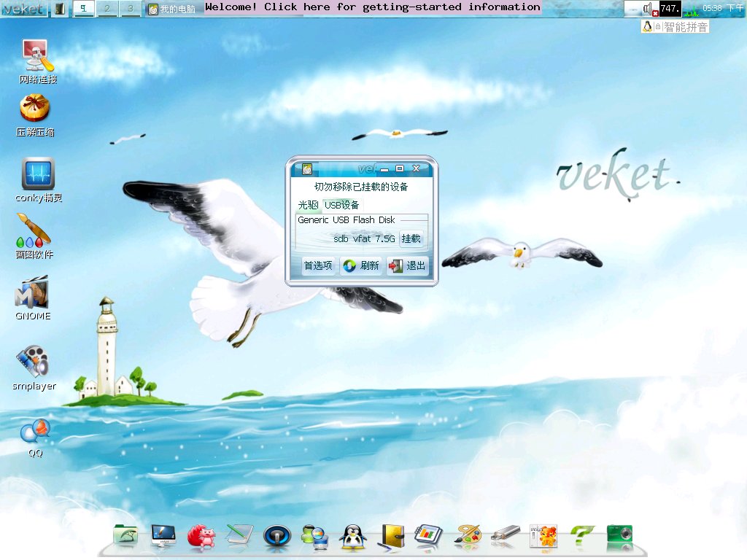Screen dimensions: 747x560
Task: Click the muted speaker volume tray icon
Action: click(x=650, y=9)
